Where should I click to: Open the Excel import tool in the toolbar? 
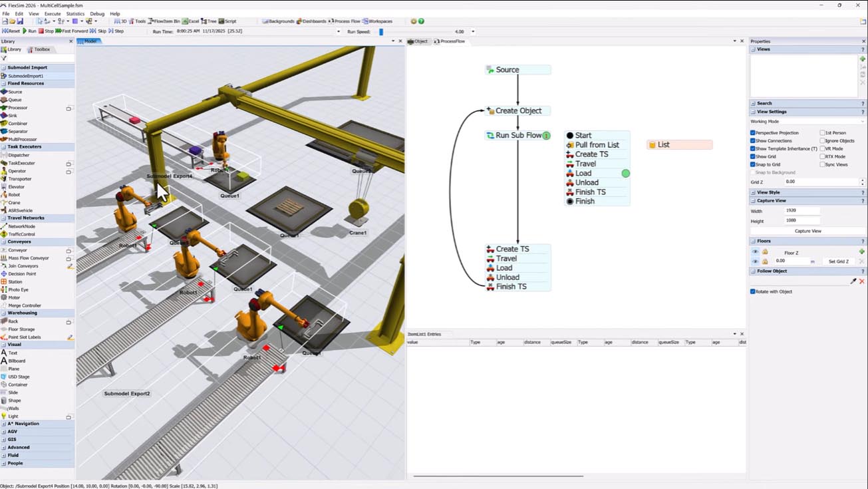[x=190, y=21]
